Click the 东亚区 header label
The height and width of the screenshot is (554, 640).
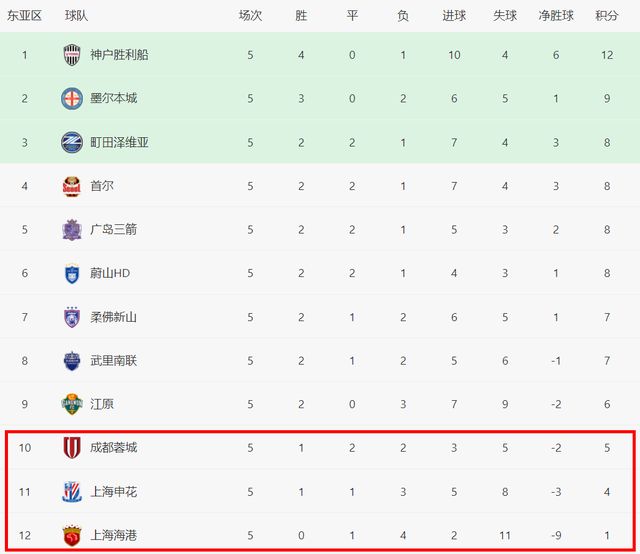25,16
